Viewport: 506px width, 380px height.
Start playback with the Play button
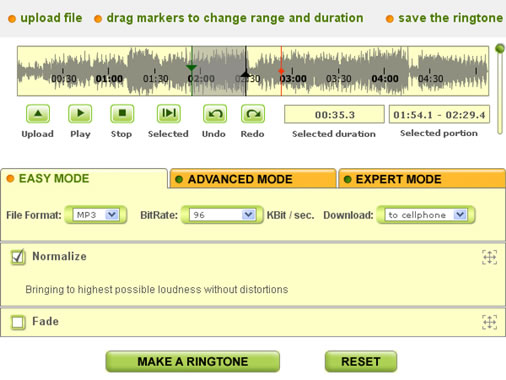(80, 114)
